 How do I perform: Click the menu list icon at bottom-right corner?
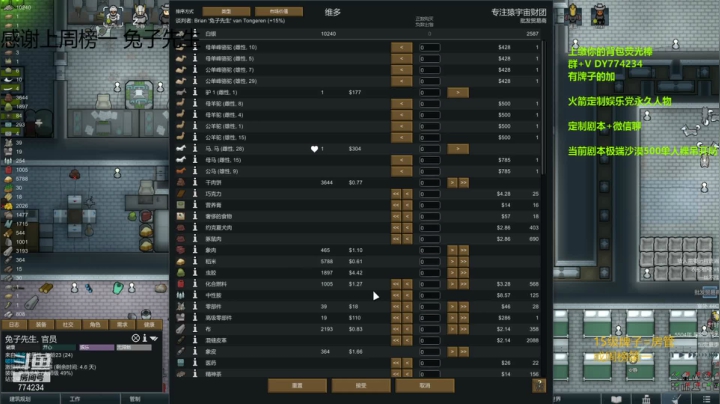(x=706, y=399)
